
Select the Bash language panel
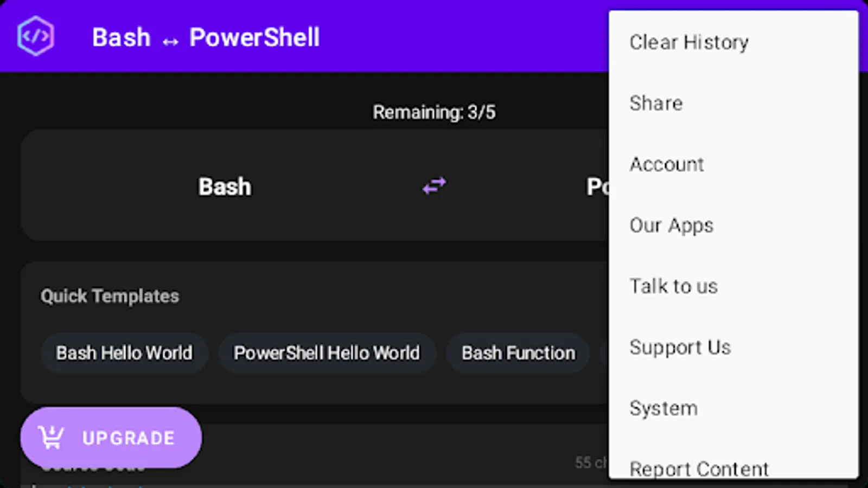[224, 186]
